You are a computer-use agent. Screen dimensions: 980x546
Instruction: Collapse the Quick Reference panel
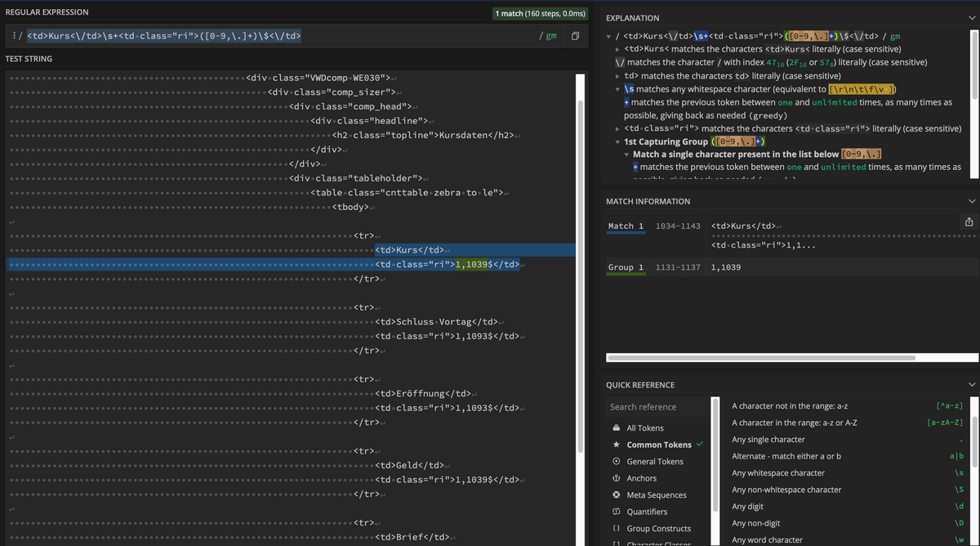[x=971, y=384]
